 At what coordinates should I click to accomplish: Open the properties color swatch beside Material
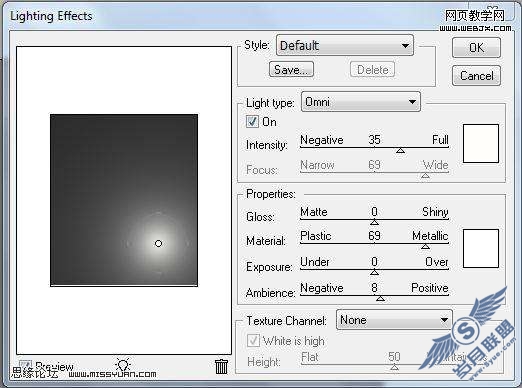pos(481,248)
